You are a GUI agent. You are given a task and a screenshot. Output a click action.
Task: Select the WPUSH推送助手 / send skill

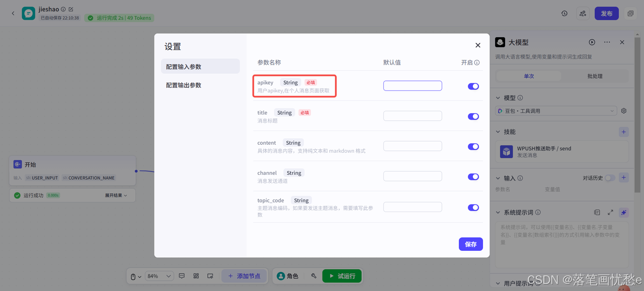(562, 152)
